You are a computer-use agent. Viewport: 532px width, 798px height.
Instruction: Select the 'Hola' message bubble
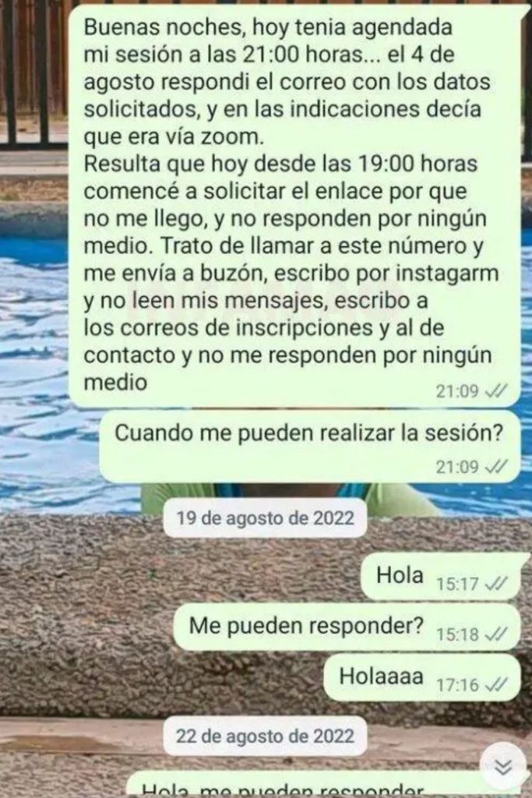(x=440, y=577)
